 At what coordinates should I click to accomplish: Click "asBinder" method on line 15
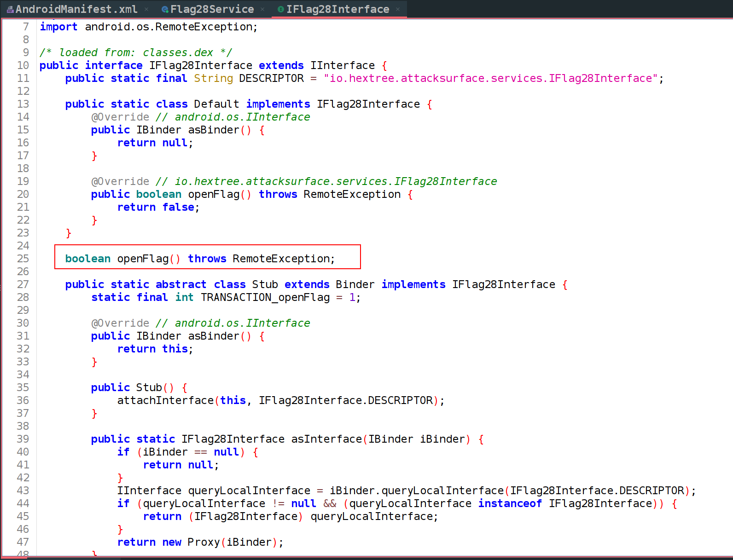pos(214,130)
